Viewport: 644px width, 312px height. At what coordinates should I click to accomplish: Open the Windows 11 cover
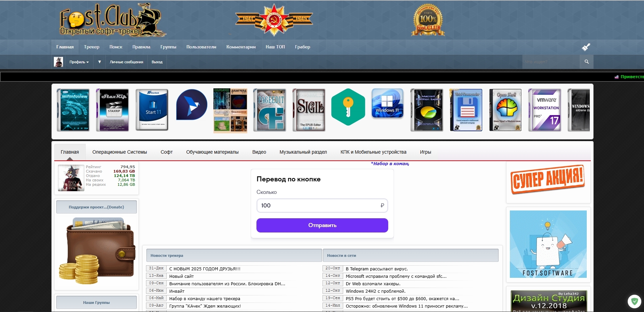[388, 103]
